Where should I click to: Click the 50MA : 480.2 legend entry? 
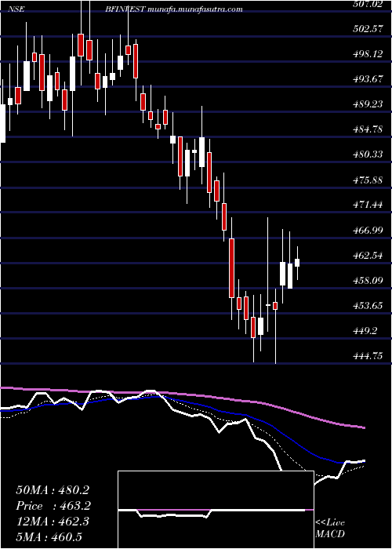coord(53,490)
